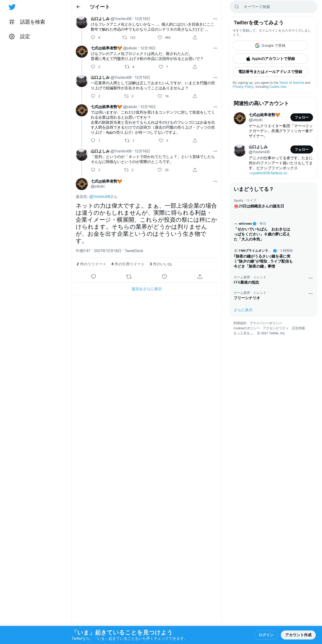Like the first tweet with 469 likes

click(160, 37)
